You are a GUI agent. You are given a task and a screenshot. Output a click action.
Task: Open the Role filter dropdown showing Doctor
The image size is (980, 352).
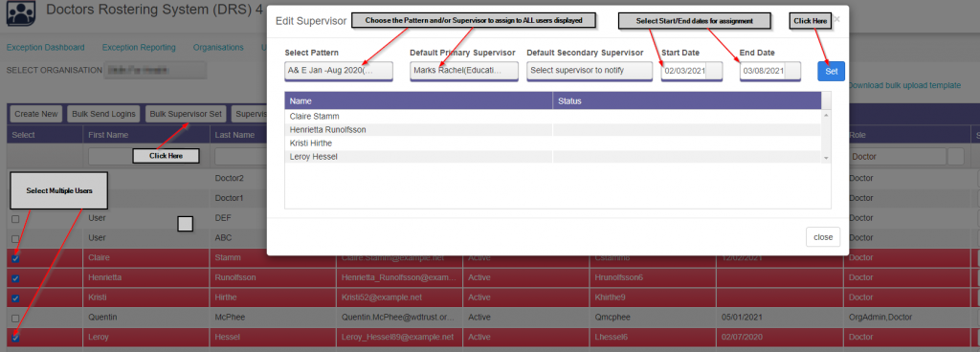[956, 157]
